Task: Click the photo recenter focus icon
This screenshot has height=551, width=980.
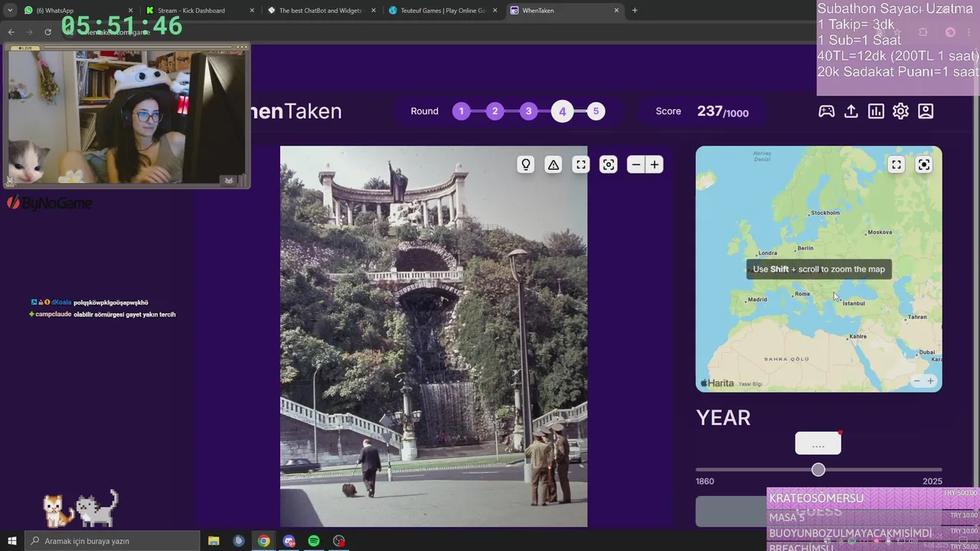Action: click(x=609, y=165)
